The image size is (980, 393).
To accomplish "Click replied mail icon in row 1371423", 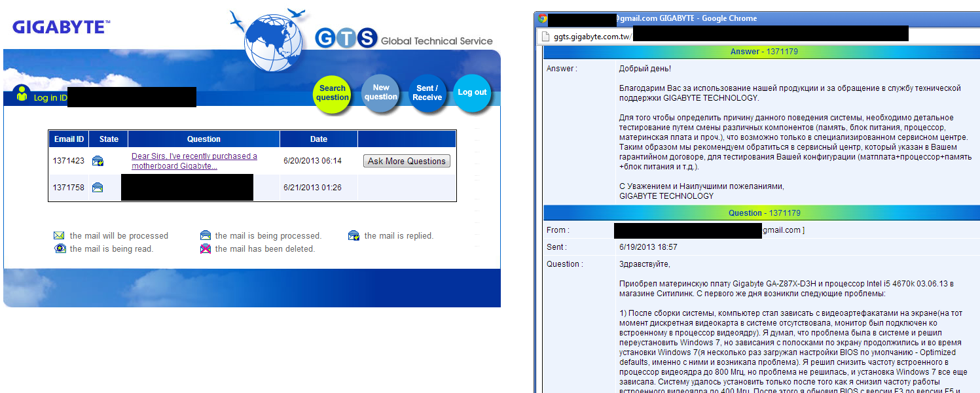I will point(98,161).
